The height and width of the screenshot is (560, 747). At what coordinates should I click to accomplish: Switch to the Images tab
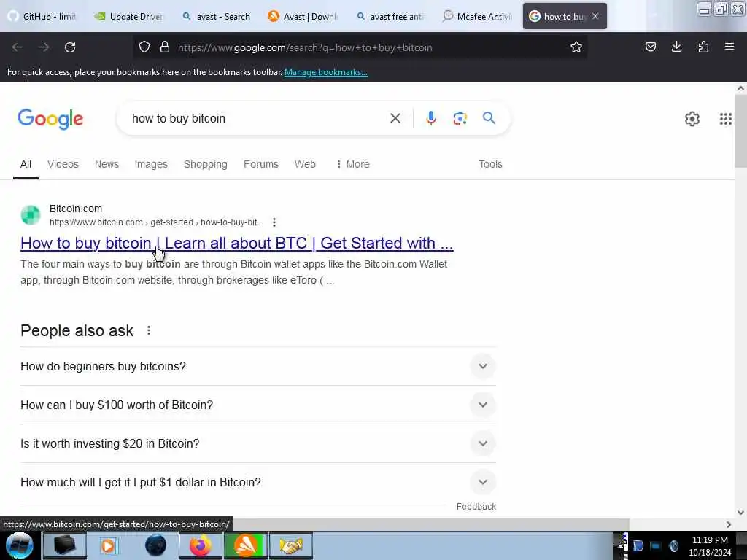tap(151, 164)
